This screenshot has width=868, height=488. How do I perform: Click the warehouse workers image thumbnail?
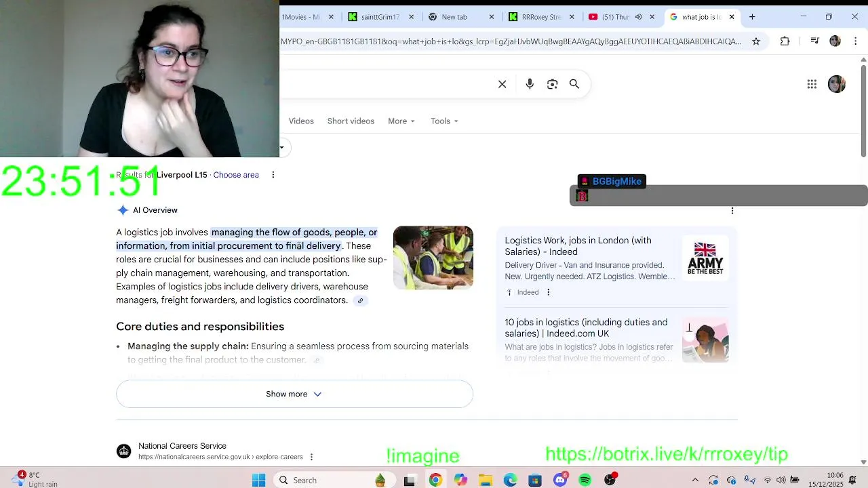433,258
